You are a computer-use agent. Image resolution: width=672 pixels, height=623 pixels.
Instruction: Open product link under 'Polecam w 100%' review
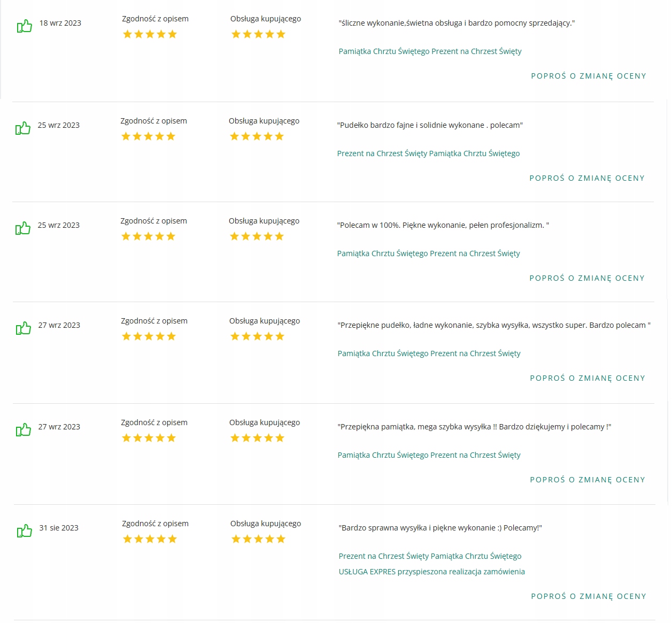pos(428,253)
